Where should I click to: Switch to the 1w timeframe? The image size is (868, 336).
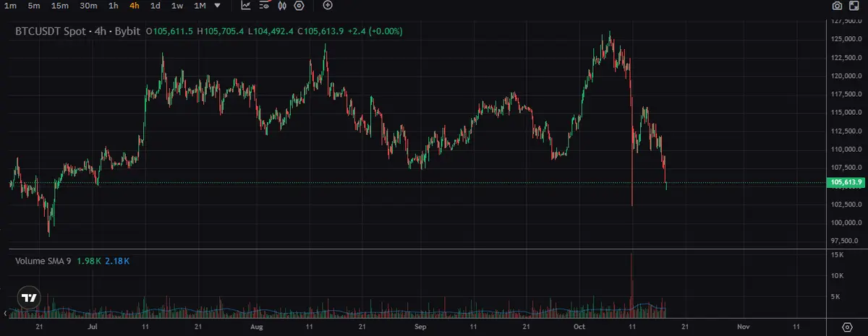(177, 6)
